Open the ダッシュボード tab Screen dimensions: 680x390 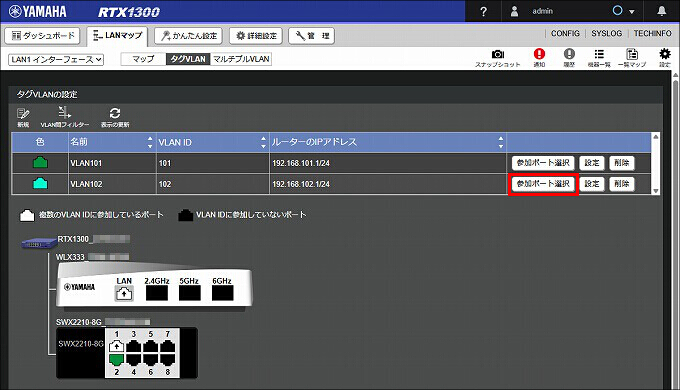[x=42, y=36]
